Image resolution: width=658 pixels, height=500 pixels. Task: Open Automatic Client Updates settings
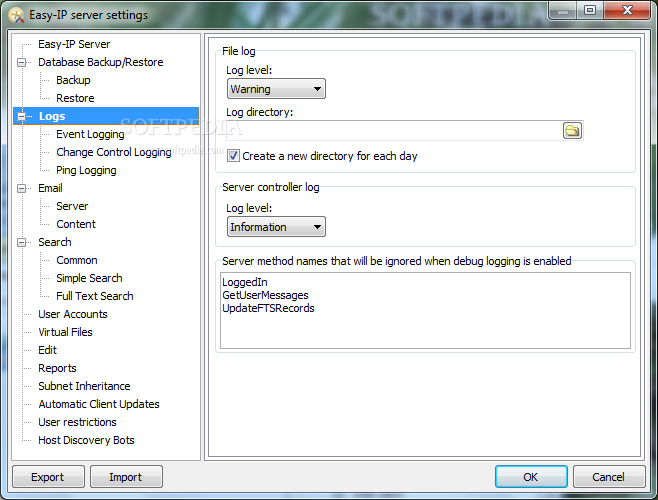(x=99, y=404)
